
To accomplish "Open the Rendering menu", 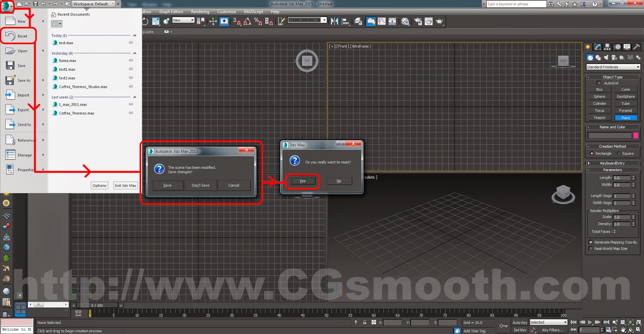I will [200, 12].
